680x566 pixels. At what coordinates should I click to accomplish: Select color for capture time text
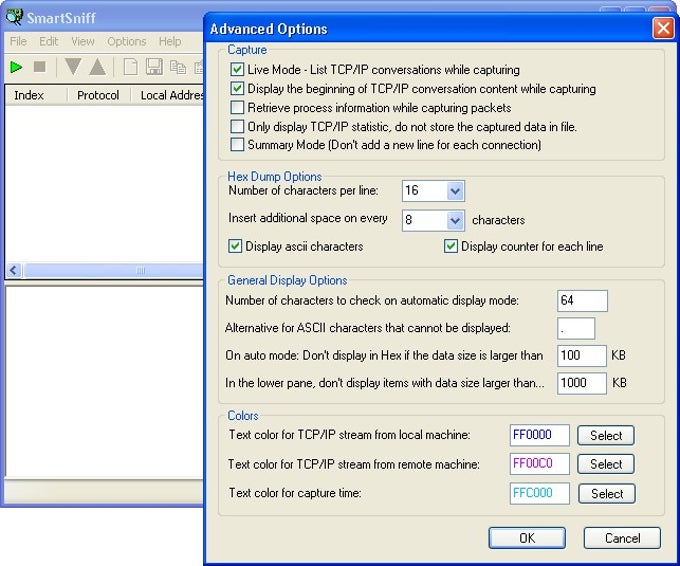point(607,494)
